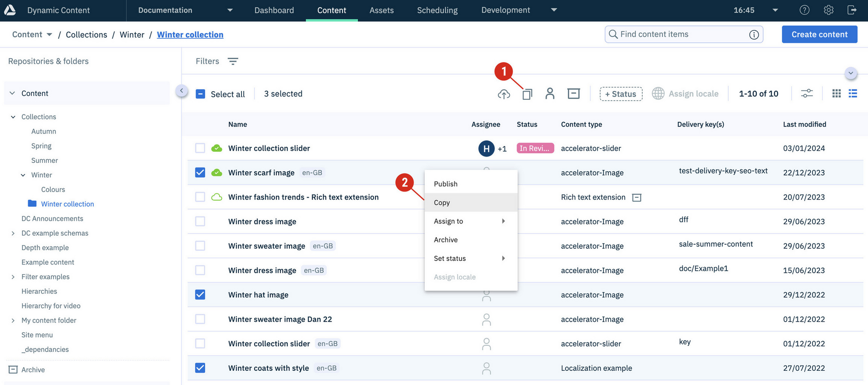Expand the DC example schemas folder

point(13,234)
